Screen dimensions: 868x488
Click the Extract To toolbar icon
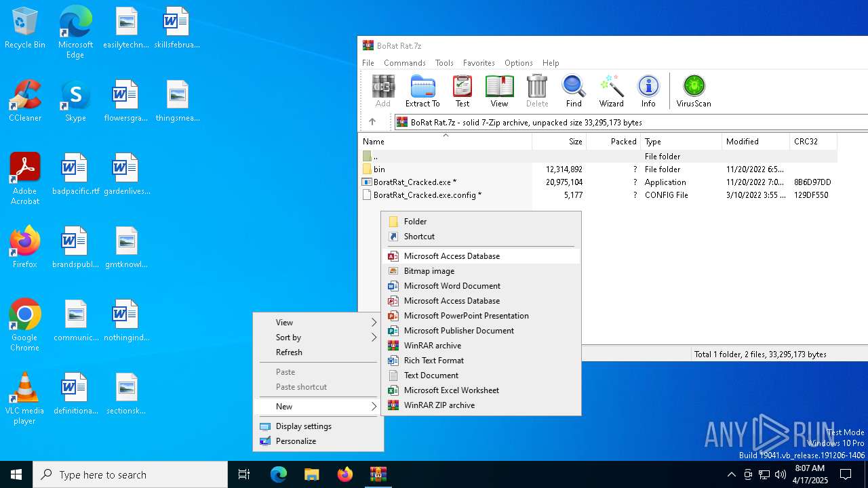click(422, 91)
